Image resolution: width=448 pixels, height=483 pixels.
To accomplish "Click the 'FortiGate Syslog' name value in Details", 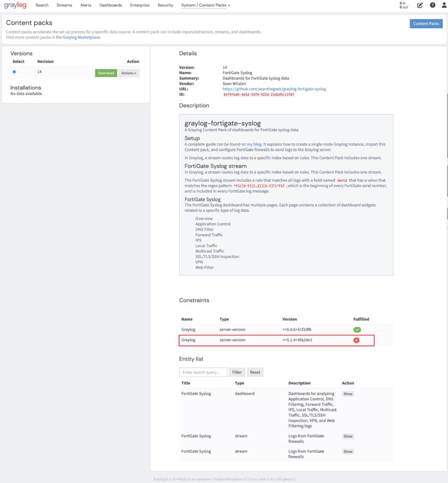I will (237, 73).
